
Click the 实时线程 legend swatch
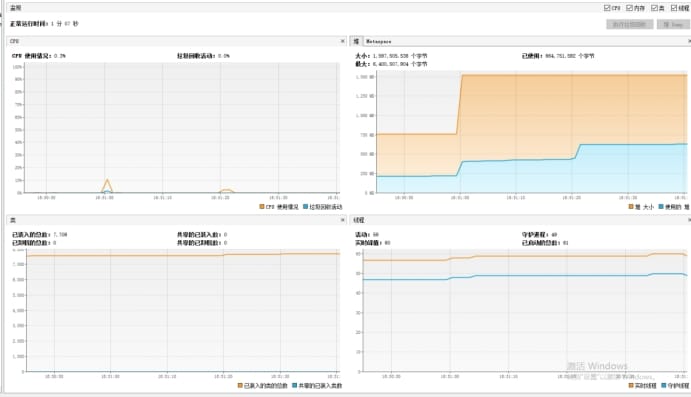click(631, 386)
